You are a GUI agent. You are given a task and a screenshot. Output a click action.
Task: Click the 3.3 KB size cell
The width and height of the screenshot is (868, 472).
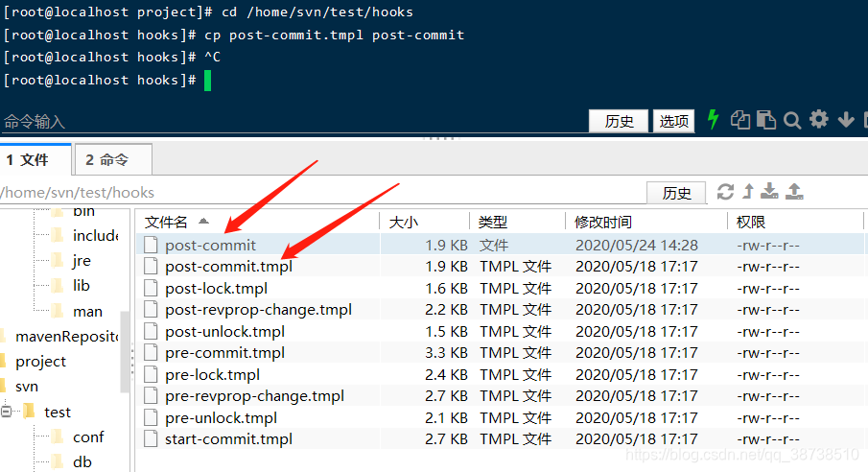tap(446, 353)
